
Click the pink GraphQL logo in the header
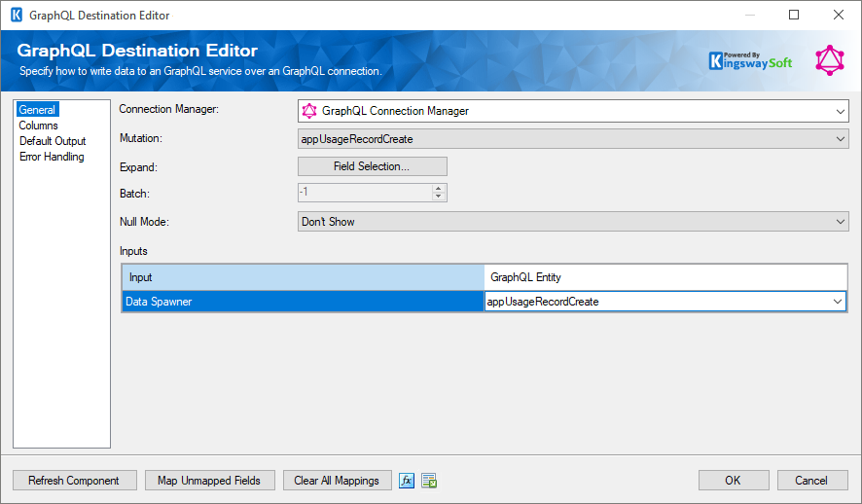click(830, 60)
